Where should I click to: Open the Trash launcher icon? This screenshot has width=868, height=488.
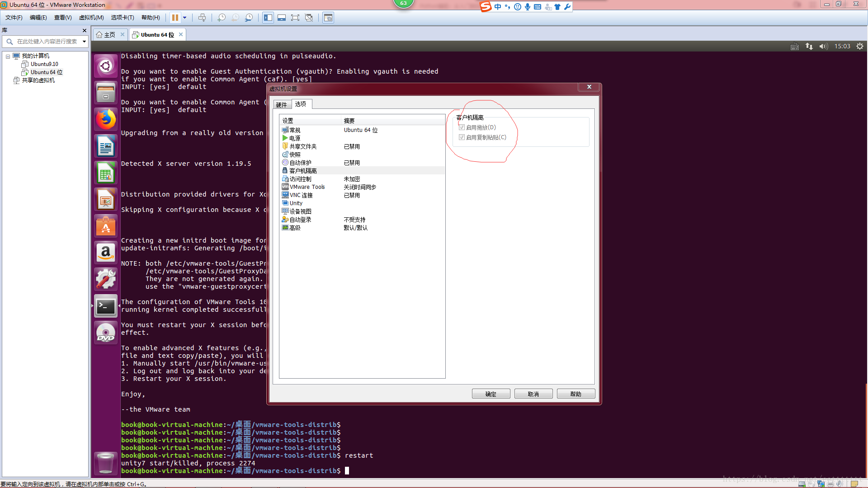[106, 463]
